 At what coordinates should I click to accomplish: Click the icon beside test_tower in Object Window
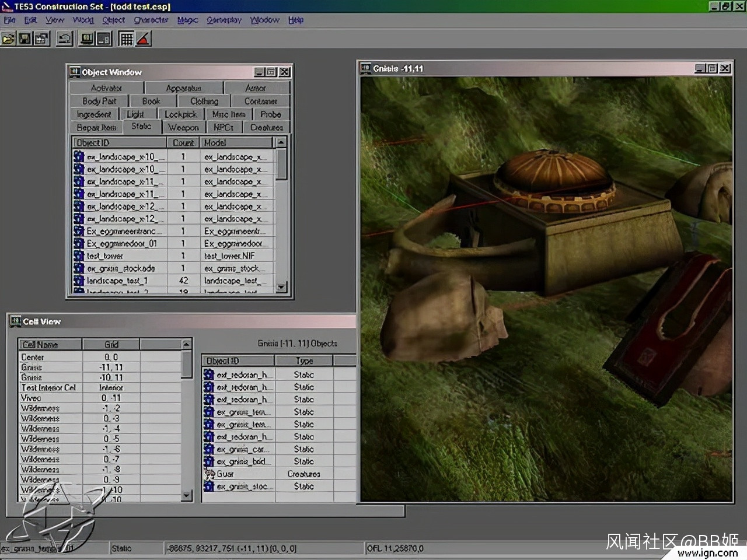[79, 256]
